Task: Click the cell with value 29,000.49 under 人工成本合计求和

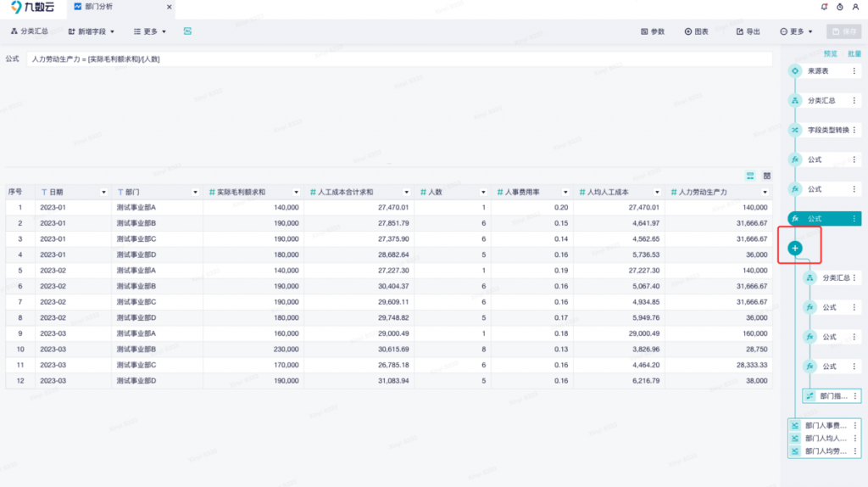Action: click(x=359, y=333)
